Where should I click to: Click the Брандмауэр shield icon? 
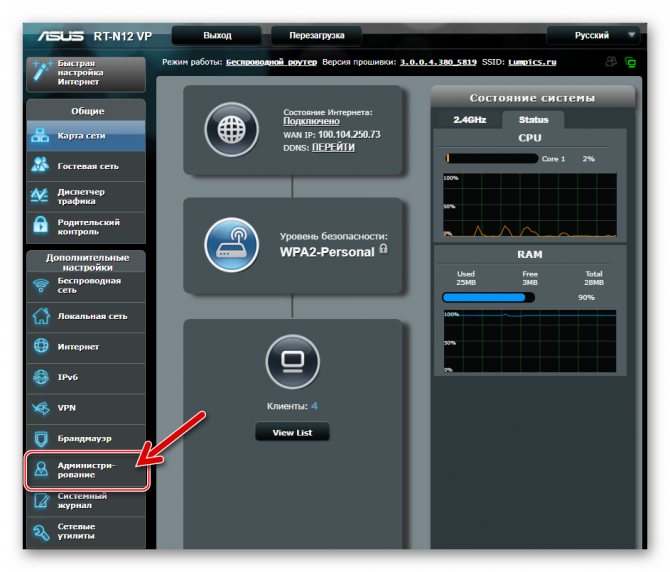[41, 439]
